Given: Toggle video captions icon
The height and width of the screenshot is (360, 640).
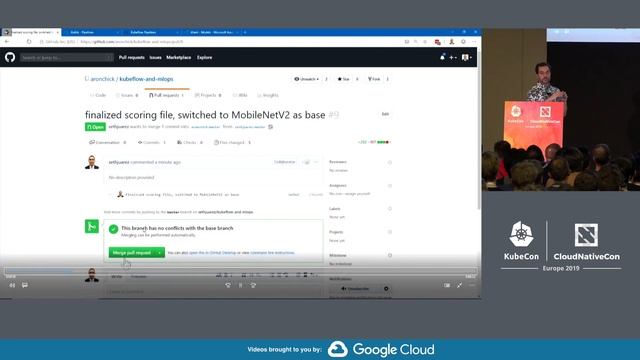Looking at the screenshot, I should (25, 285).
